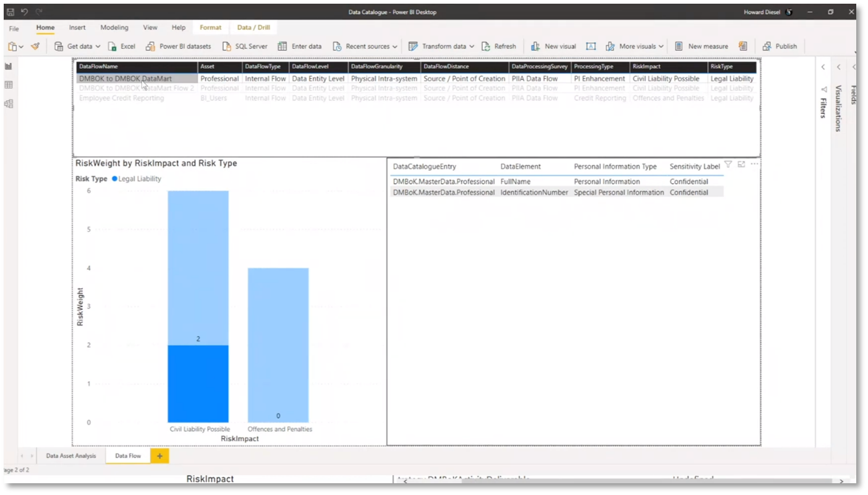
Task: Open More options ellipsis on visual
Action: pos(754,165)
